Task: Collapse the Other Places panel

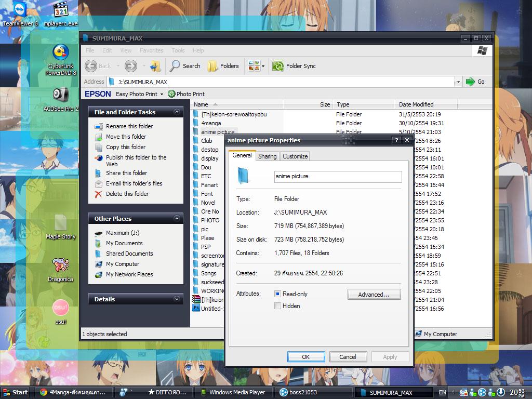Action: (x=177, y=219)
